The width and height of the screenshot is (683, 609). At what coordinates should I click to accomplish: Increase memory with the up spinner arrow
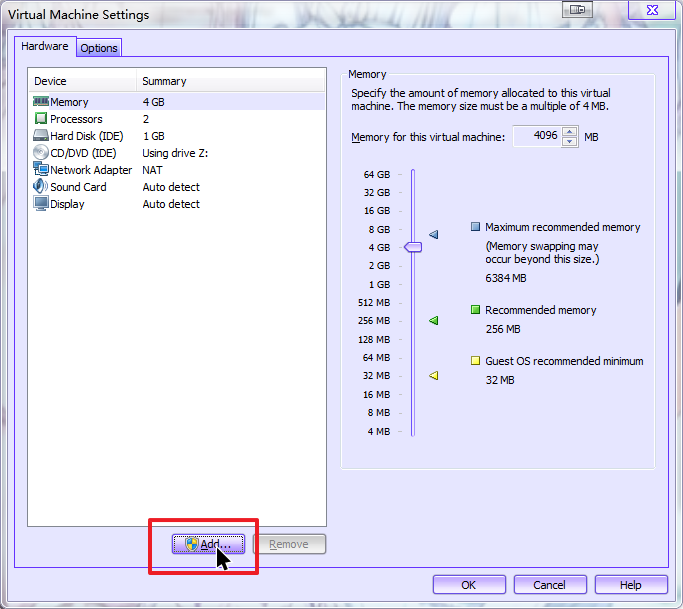pos(569,131)
